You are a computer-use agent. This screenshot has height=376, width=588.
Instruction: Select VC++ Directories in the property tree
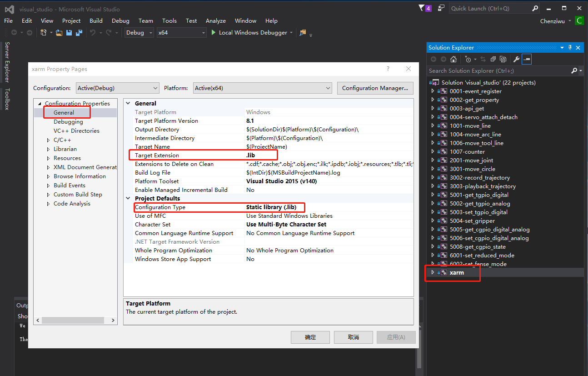pyautogui.click(x=76, y=131)
